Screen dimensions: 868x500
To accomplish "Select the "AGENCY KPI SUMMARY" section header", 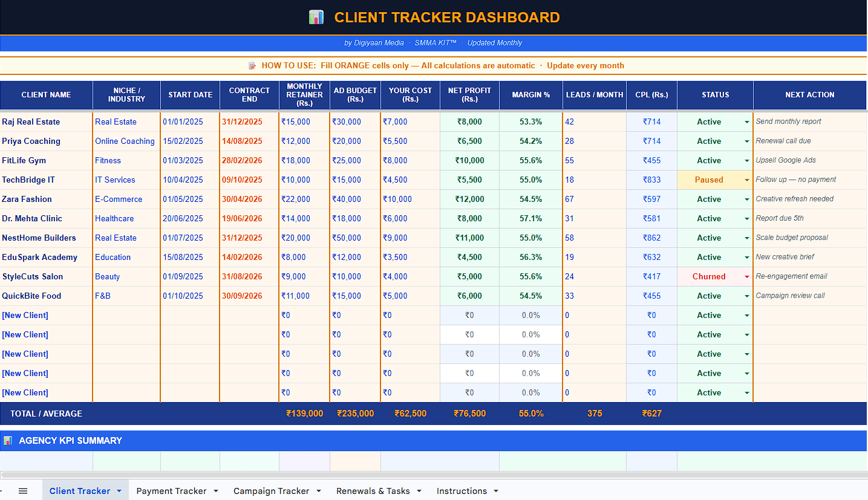I will pyautogui.click(x=434, y=441).
